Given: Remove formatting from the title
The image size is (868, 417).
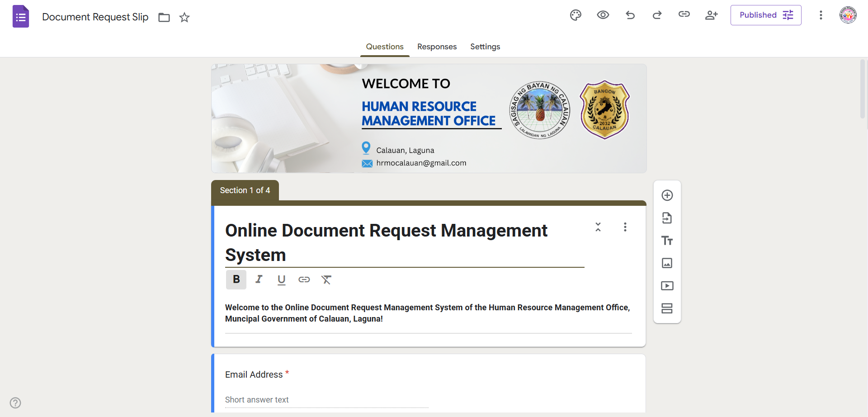Looking at the screenshot, I should [x=326, y=280].
